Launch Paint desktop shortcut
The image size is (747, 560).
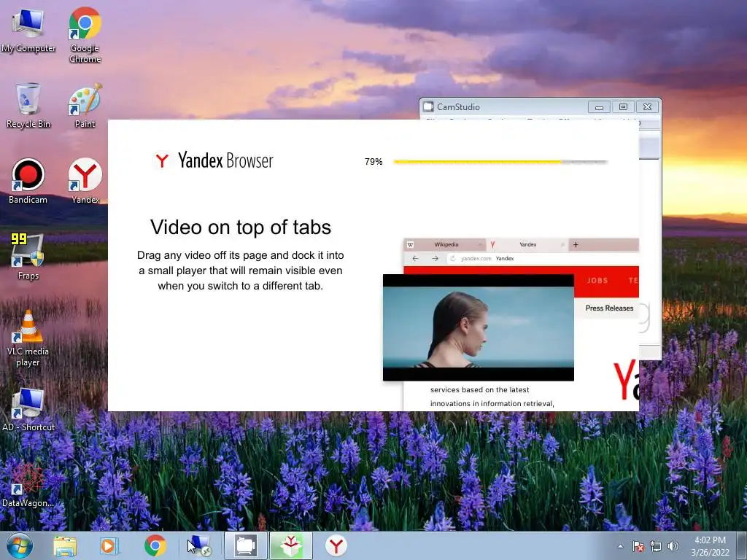point(85,106)
